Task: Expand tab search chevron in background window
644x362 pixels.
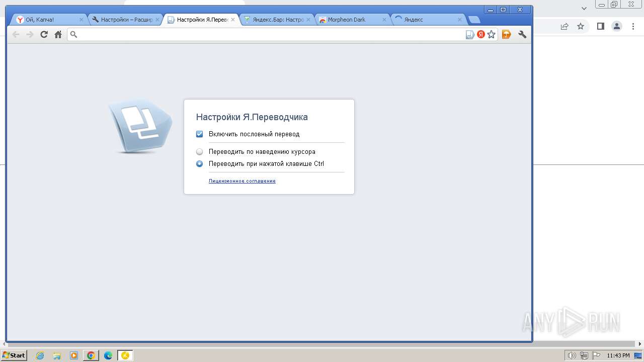Action: tap(584, 8)
